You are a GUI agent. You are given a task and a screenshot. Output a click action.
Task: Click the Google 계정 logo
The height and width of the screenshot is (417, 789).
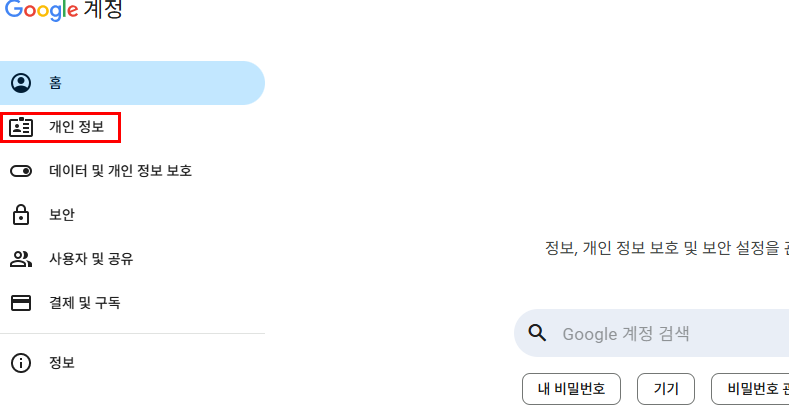point(63,10)
